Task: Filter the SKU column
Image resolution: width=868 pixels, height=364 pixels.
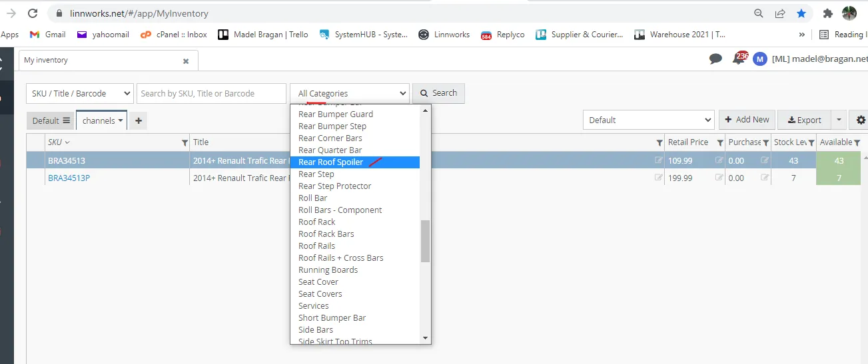Action: click(x=185, y=143)
